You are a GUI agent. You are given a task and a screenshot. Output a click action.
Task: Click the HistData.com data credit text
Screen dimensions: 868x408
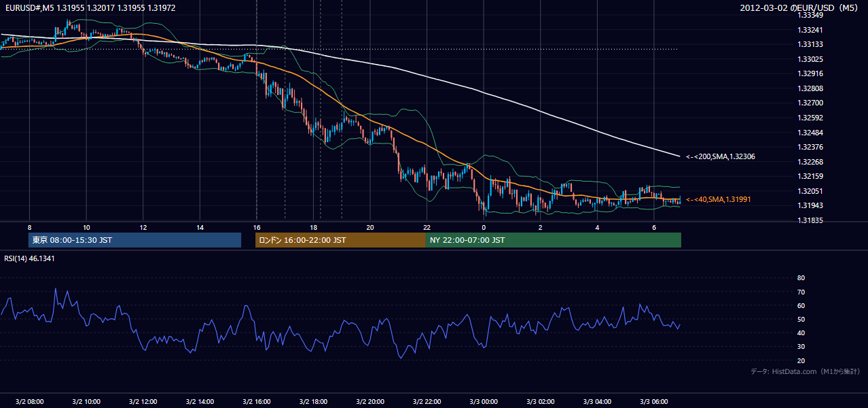click(x=806, y=371)
